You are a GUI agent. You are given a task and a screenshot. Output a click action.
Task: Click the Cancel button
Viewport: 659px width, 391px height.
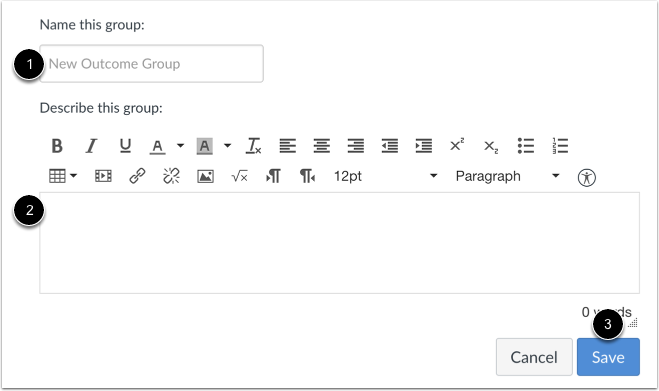click(534, 357)
